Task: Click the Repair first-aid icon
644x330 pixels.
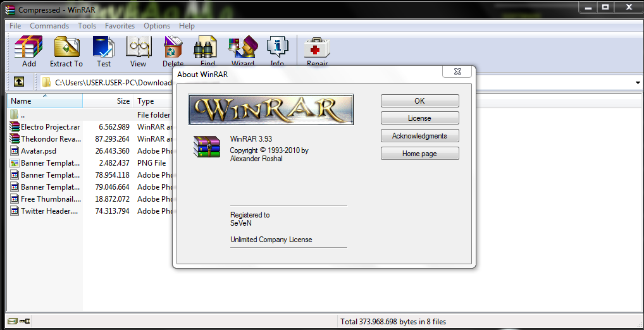Action: (x=317, y=51)
